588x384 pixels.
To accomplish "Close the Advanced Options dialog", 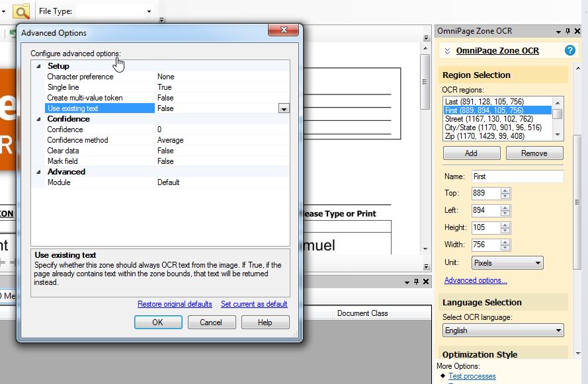I will pos(284,30).
